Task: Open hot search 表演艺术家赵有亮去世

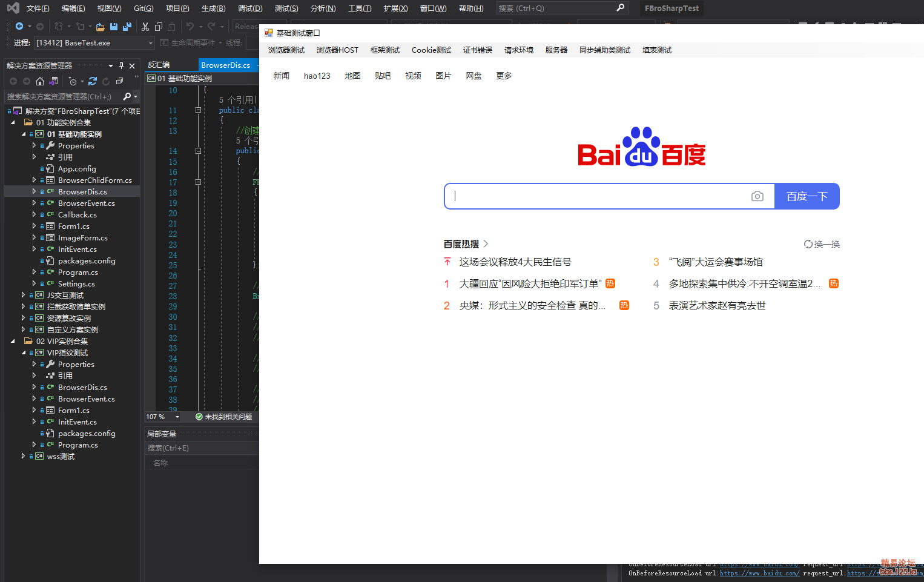Action: (x=717, y=305)
